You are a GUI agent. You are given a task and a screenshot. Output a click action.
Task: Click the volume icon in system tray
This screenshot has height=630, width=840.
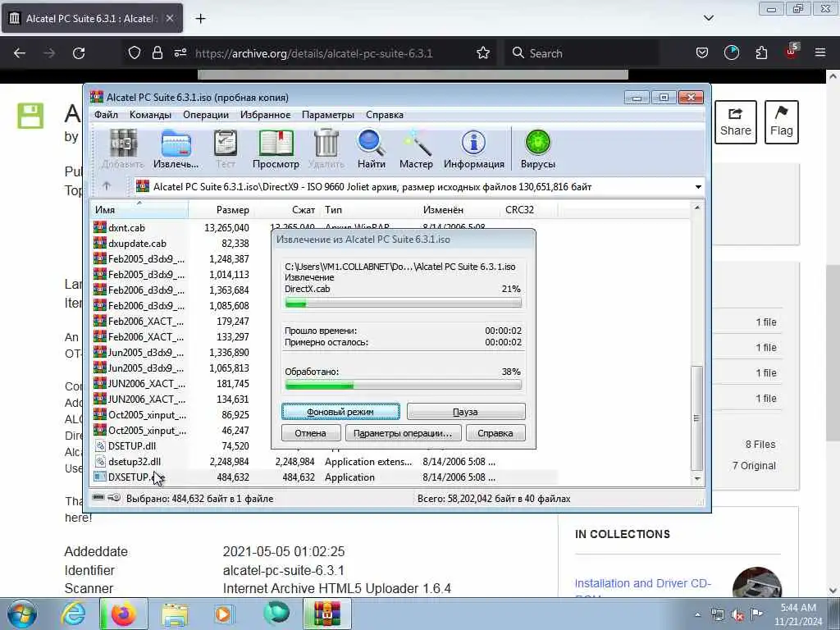point(737,615)
